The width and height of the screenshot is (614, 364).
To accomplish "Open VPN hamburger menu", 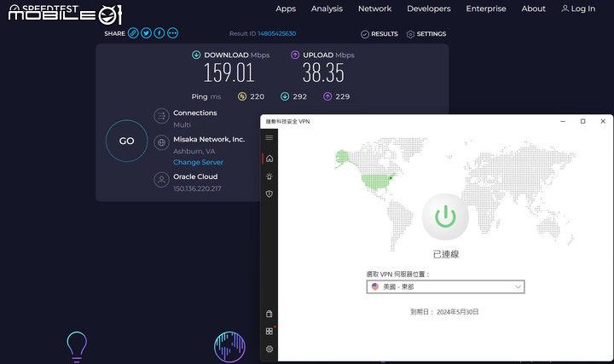I will pos(269,137).
